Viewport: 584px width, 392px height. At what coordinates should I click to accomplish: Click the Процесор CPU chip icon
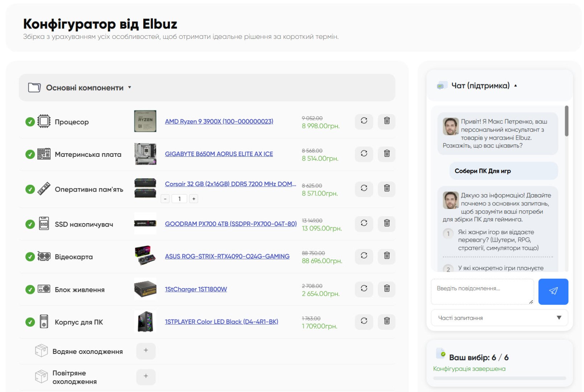[x=44, y=121]
